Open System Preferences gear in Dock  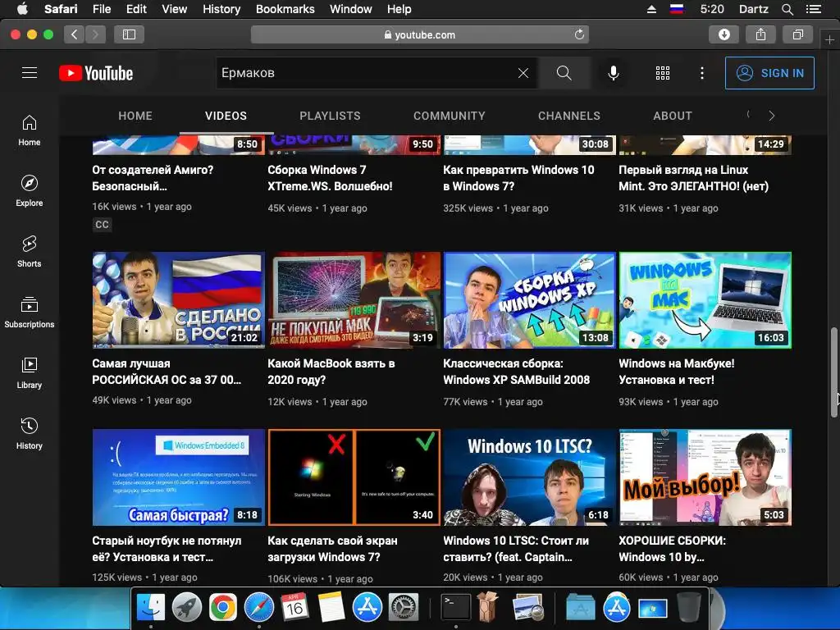[x=403, y=608]
